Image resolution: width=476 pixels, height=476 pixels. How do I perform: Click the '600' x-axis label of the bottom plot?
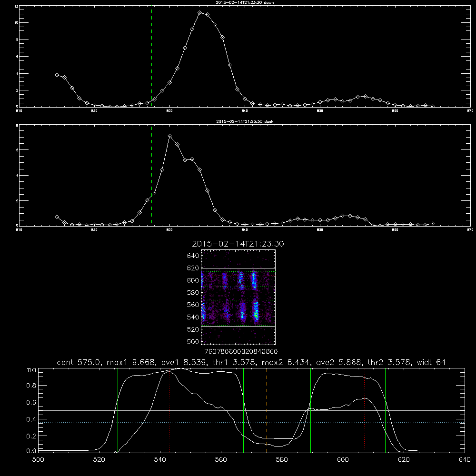coord(343,460)
